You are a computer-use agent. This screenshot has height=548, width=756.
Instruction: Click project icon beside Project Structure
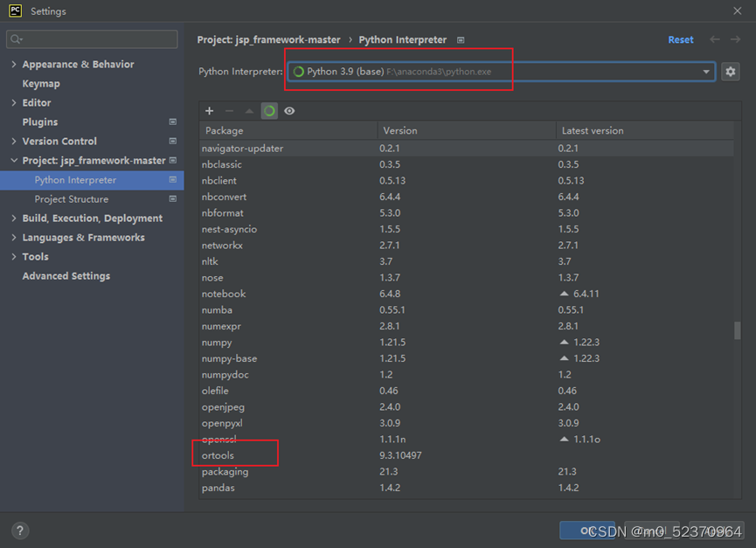click(172, 199)
